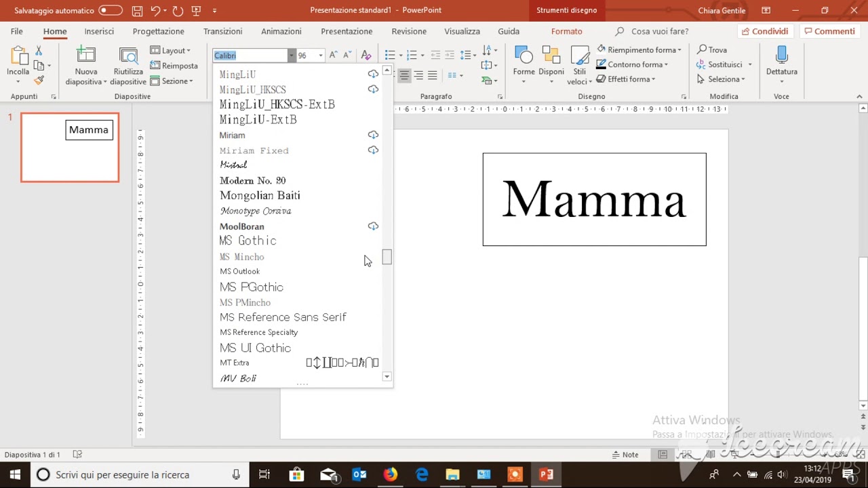Click the undo arrow in the title bar
Screen dimensions: 868x488
point(155,11)
